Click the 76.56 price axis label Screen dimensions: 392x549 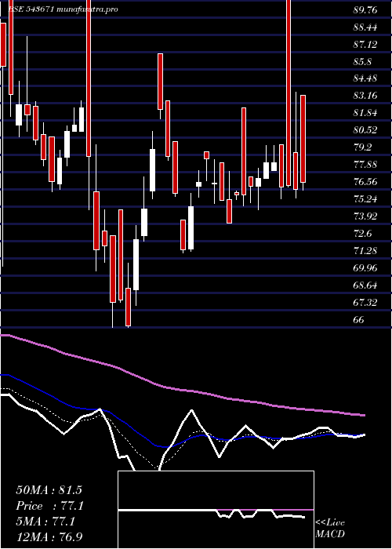tap(365, 182)
